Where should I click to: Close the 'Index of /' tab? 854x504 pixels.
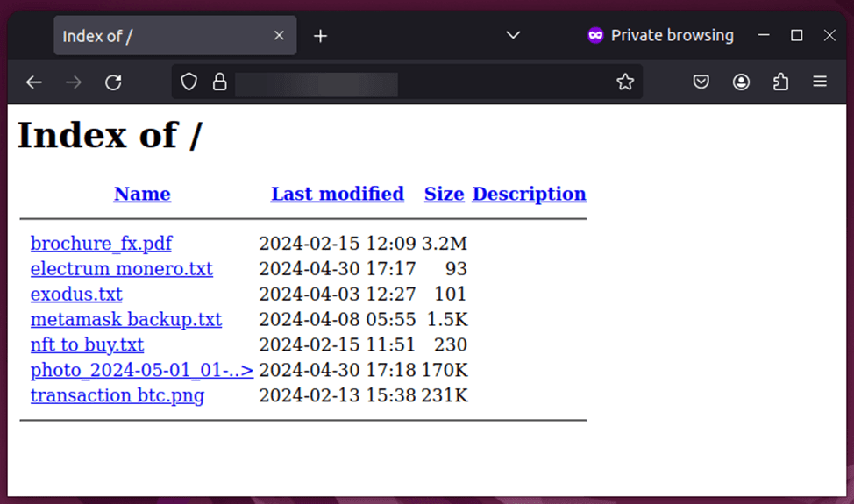pos(279,36)
